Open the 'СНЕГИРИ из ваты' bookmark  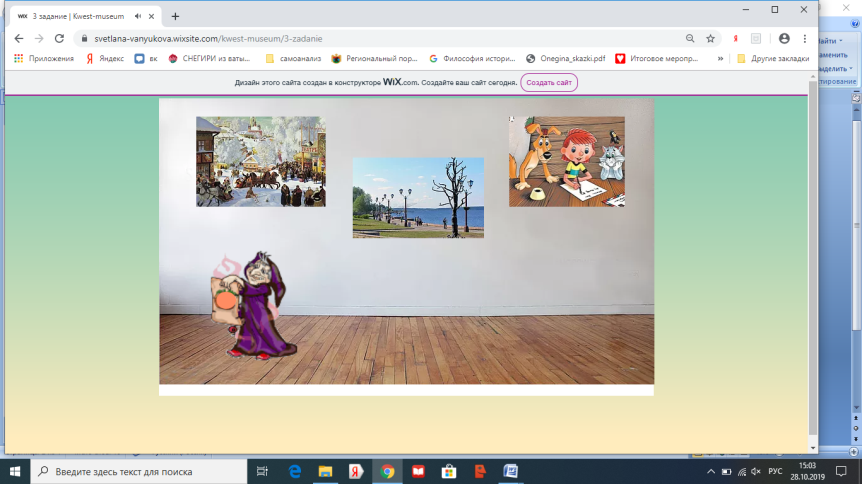pyautogui.click(x=209, y=58)
